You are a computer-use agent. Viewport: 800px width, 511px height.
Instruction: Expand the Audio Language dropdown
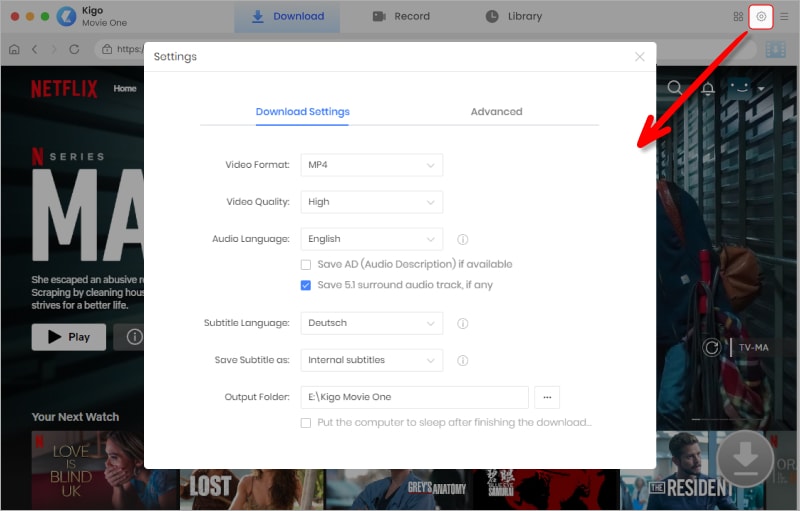pos(372,239)
